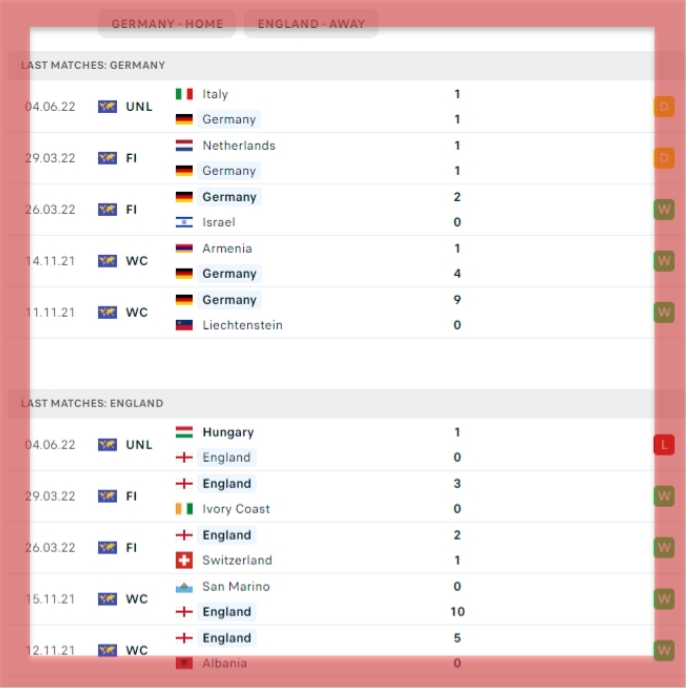Image resolution: width=686 pixels, height=688 pixels.
Task: Click the Hungary flag icon
Action: (x=184, y=432)
